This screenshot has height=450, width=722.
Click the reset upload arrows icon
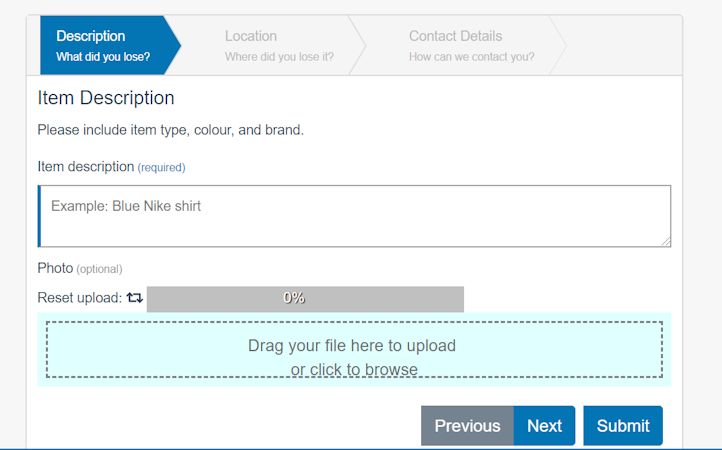pos(135,298)
